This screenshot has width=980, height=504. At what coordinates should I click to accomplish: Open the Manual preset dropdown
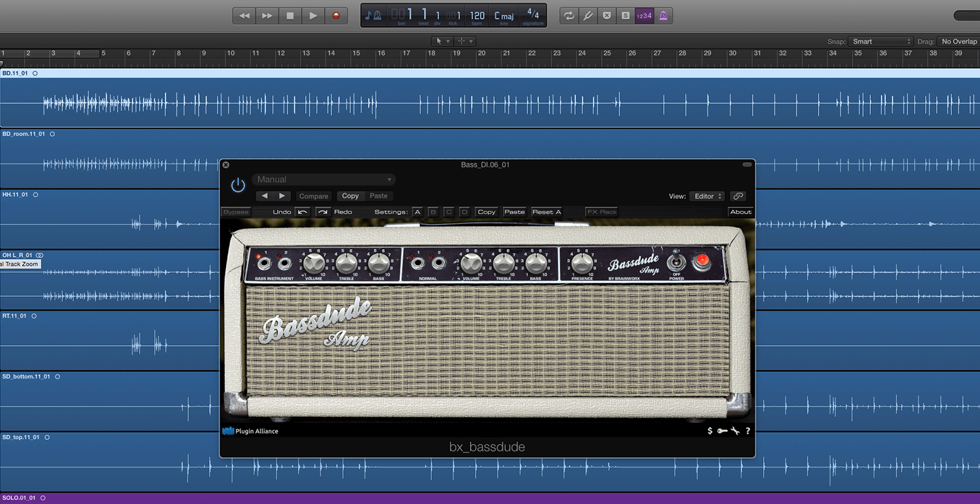pyautogui.click(x=323, y=179)
